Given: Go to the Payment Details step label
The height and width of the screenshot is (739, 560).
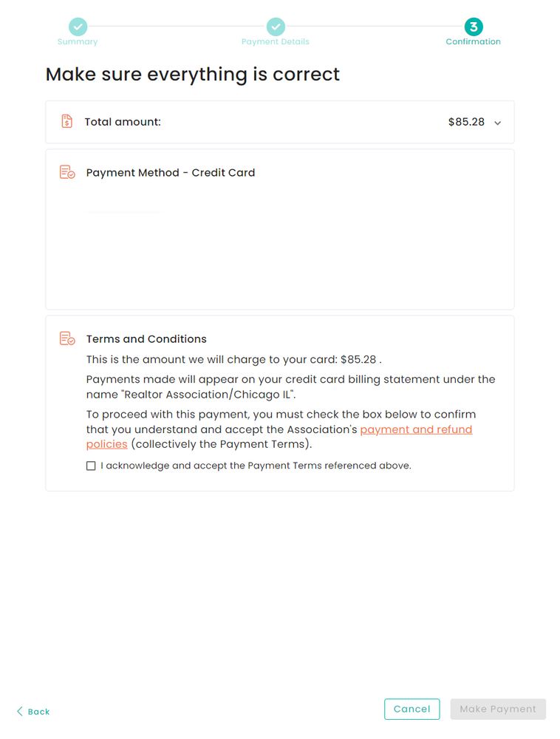Looking at the screenshot, I should (x=276, y=41).
